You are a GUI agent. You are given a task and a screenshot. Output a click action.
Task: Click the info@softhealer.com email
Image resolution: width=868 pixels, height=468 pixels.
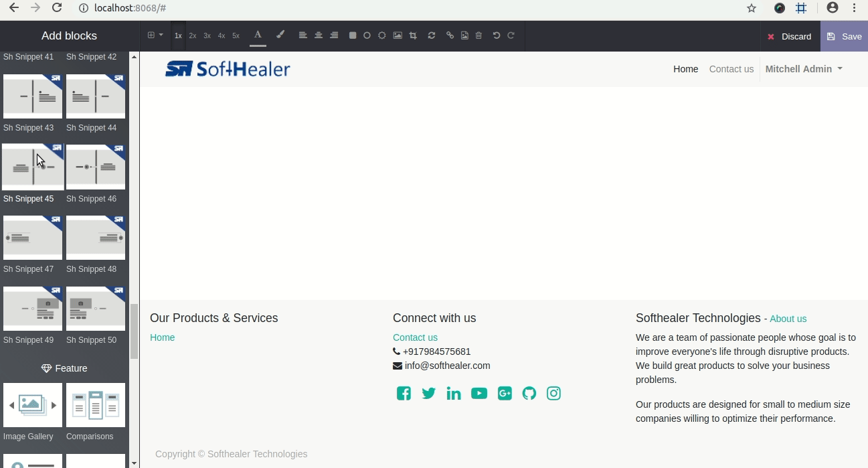click(x=447, y=366)
